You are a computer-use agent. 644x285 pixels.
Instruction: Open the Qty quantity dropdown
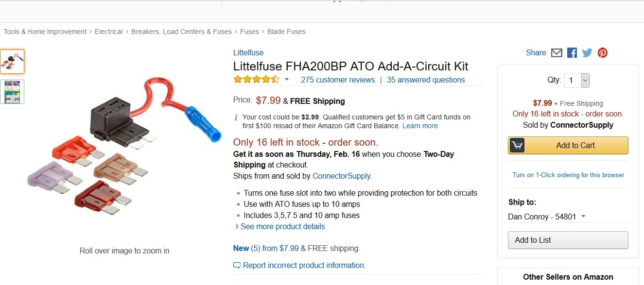click(x=577, y=80)
